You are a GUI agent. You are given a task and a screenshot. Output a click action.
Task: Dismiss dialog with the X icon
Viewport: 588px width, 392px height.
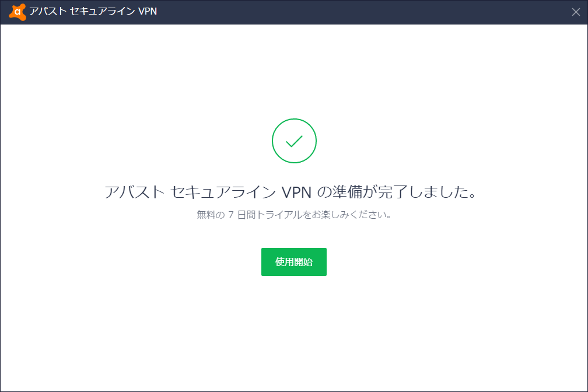(576, 12)
